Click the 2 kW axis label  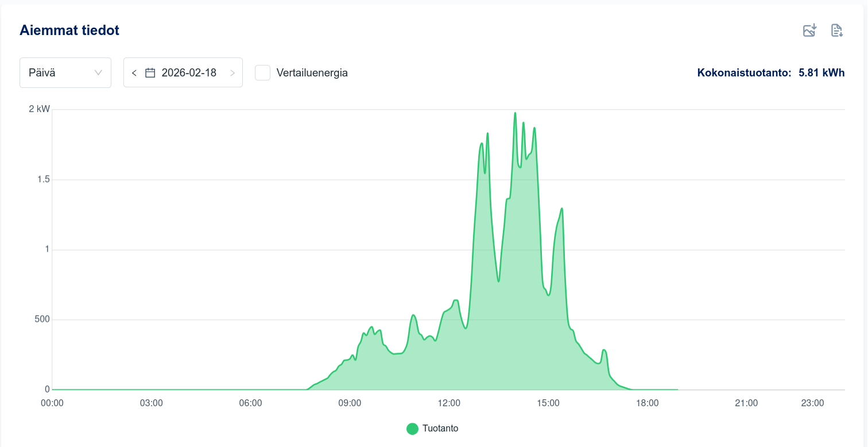click(40, 109)
